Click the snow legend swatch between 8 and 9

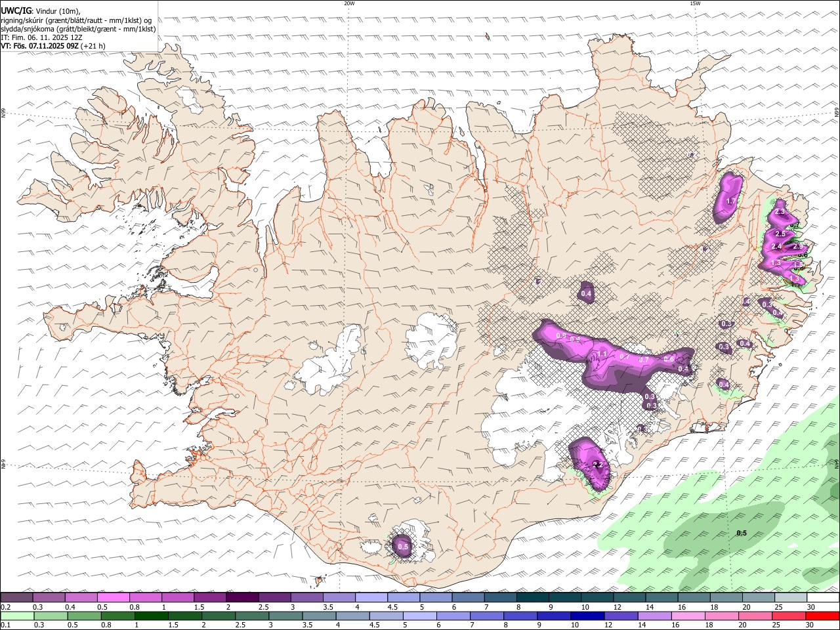click(532, 597)
